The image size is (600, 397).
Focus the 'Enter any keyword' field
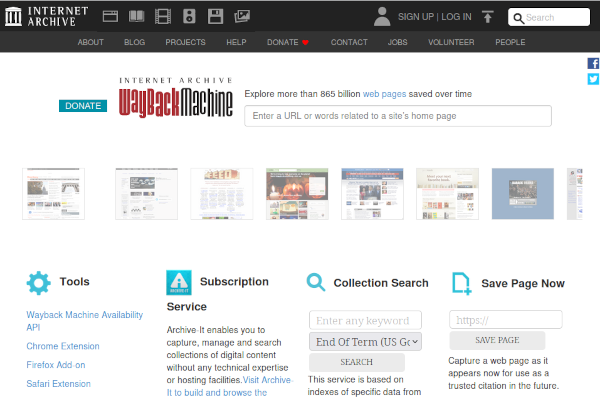(365, 320)
